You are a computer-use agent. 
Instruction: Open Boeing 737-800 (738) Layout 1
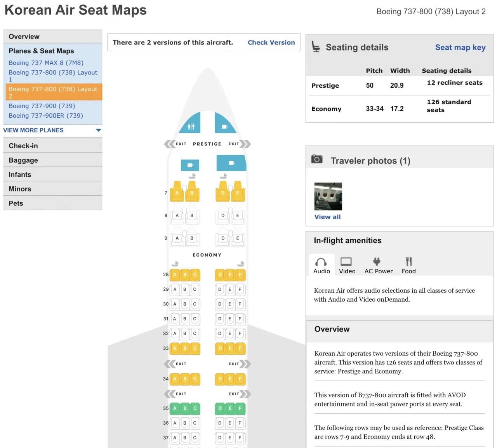click(53, 76)
